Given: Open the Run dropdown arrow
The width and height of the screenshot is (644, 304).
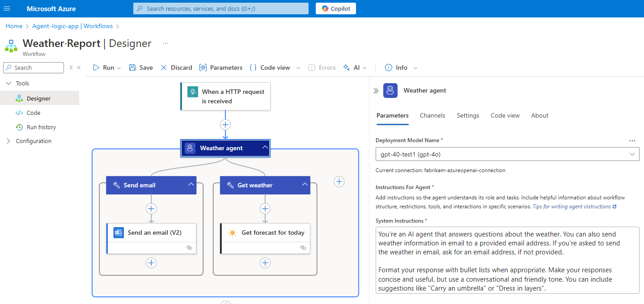Looking at the screenshot, I should coord(119,68).
